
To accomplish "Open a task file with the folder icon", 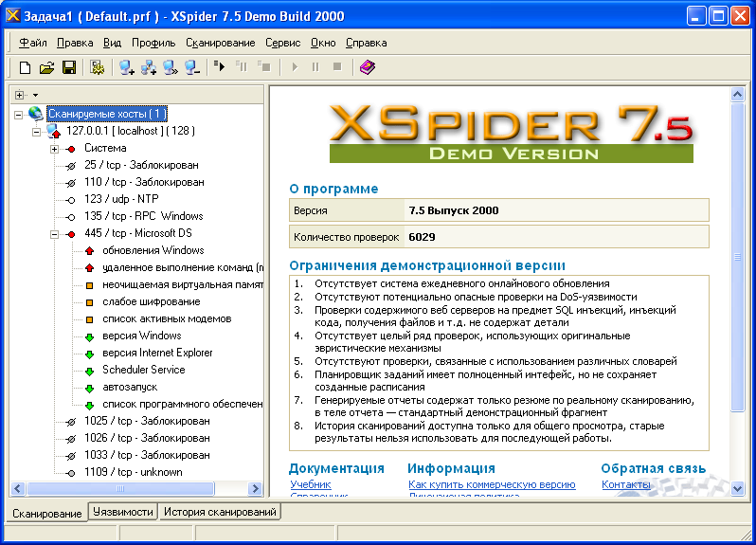I will [46, 67].
